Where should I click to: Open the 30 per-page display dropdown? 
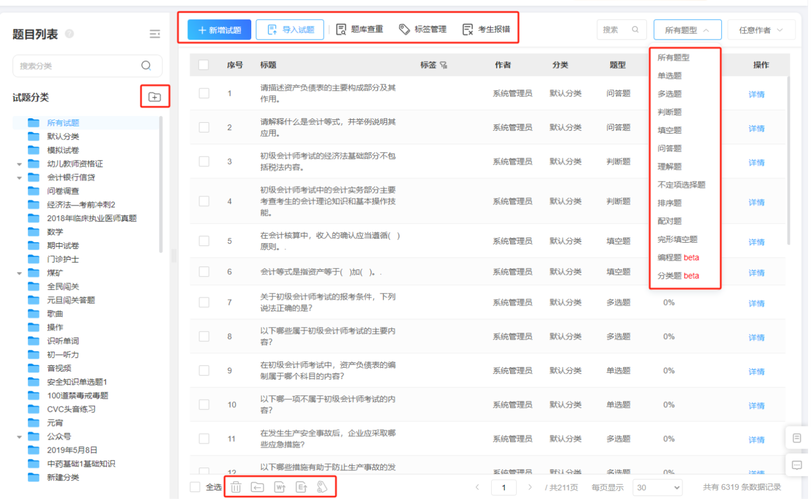click(658, 487)
